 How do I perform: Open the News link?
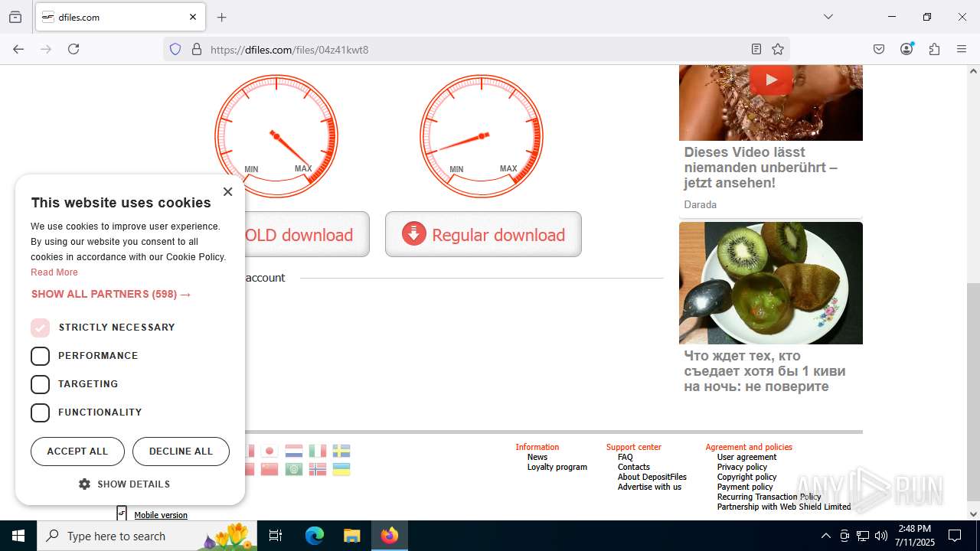537,457
